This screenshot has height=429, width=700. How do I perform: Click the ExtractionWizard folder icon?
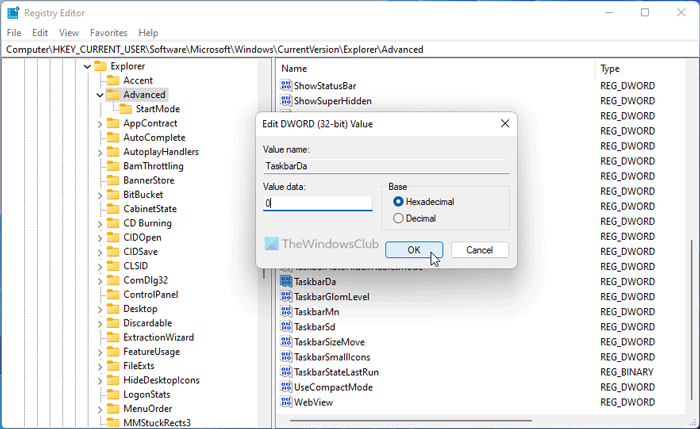click(x=113, y=337)
